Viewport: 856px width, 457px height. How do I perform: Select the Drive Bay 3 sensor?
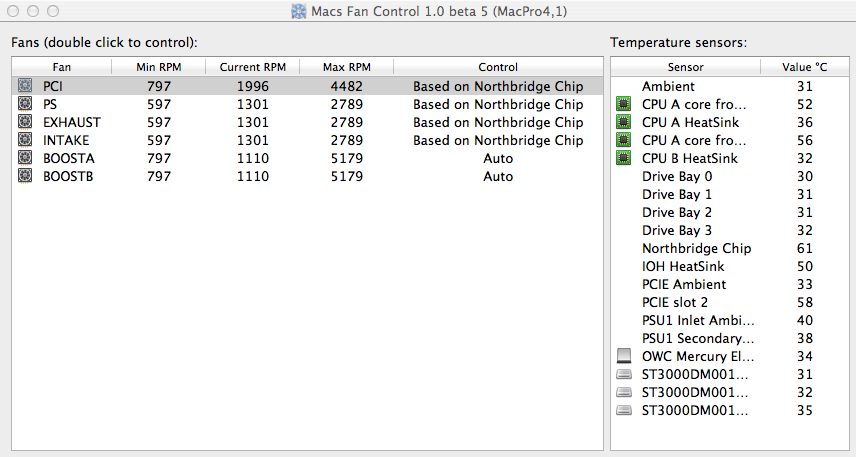click(x=730, y=230)
